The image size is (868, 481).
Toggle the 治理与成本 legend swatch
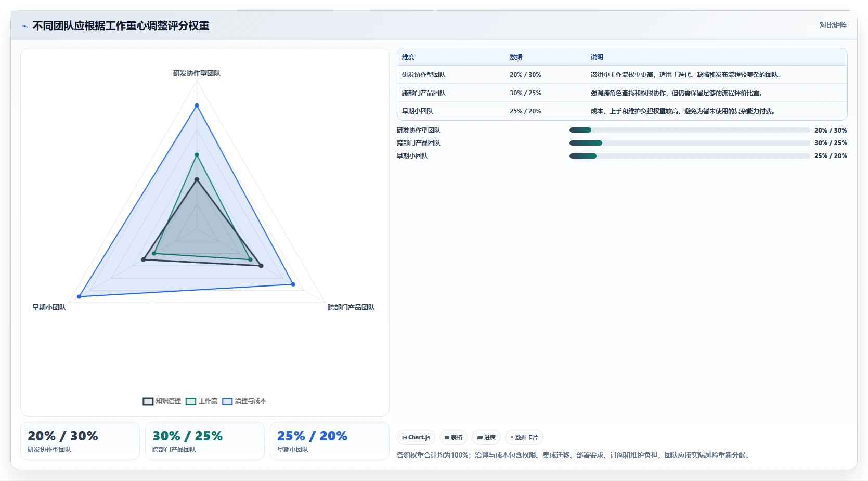[x=227, y=401]
